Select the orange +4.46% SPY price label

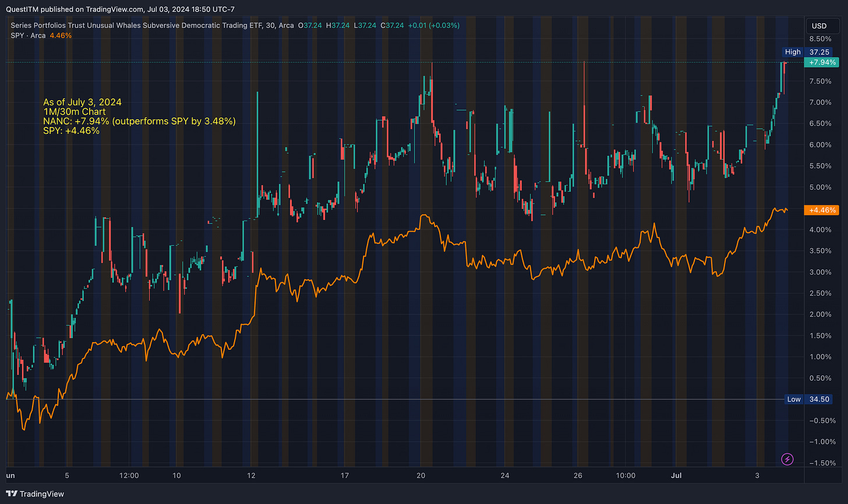tap(821, 210)
